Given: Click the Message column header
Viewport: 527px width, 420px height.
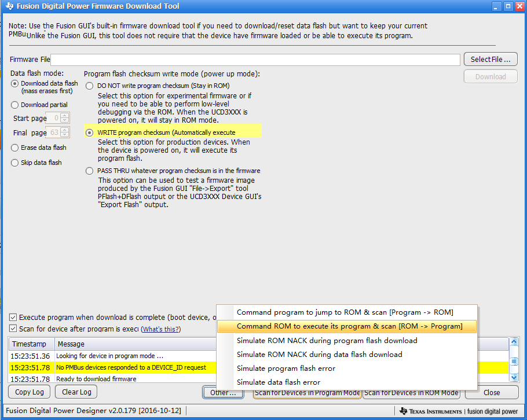Looking at the screenshot, I should pyautogui.click(x=136, y=344).
